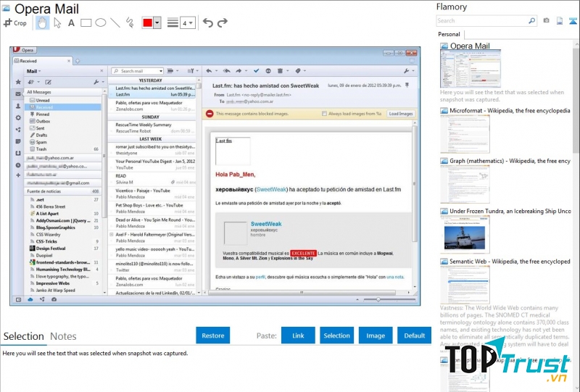Click the Reply All icon in Opera Mail
580x392 pixels.
click(227, 70)
